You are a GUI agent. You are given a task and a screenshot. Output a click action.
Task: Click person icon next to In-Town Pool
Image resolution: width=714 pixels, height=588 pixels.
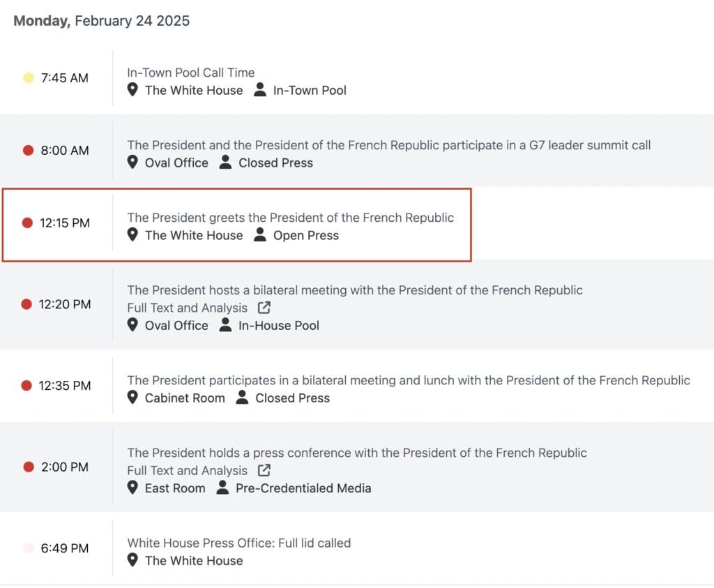point(260,90)
